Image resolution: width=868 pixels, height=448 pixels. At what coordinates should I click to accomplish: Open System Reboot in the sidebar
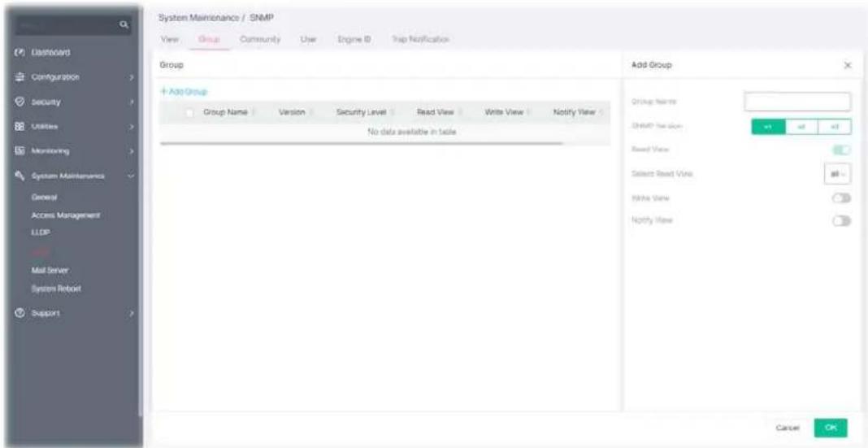[56, 289]
